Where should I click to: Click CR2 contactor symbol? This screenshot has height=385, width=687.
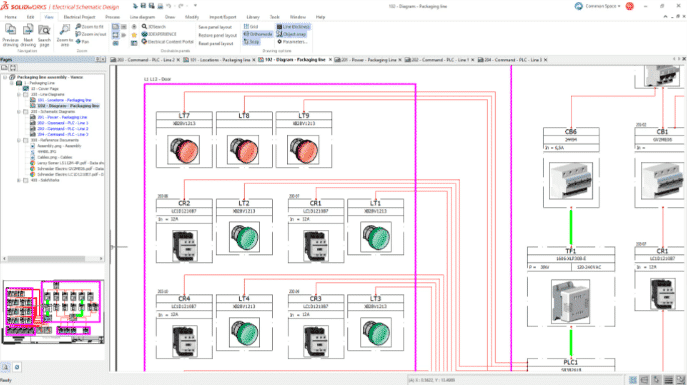tap(184, 246)
